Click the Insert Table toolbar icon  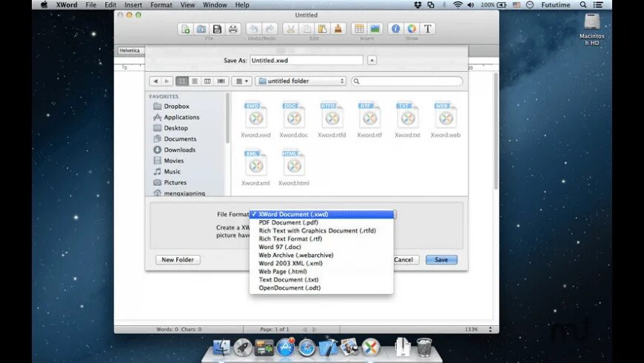tap(359, 29)
